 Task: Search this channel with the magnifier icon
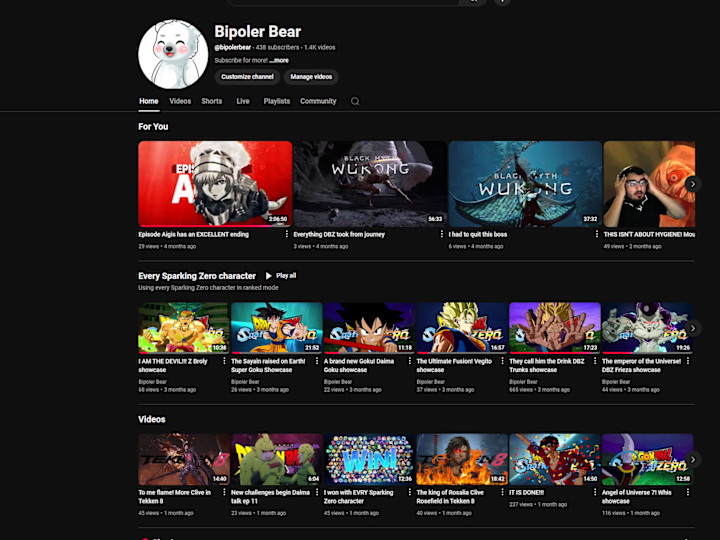355,101
